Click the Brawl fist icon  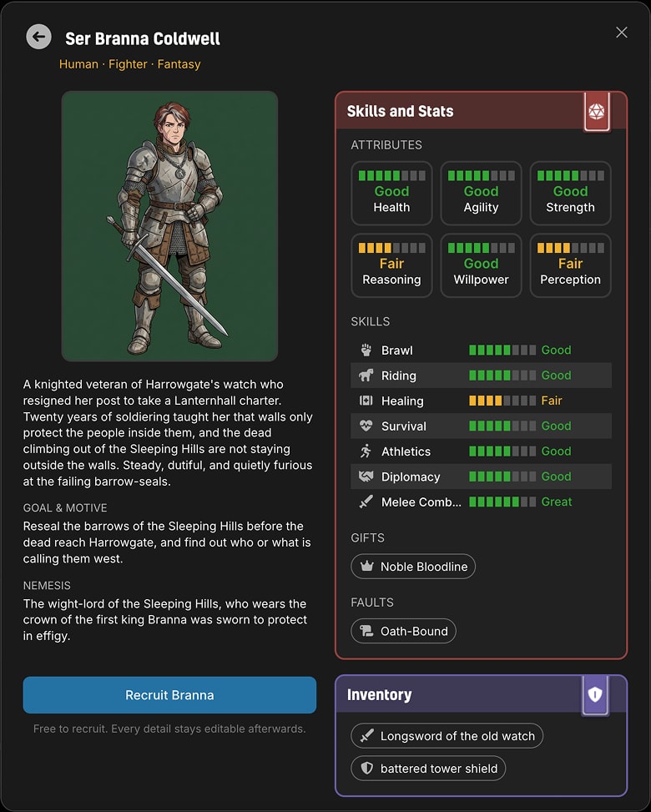click(366, 350)
